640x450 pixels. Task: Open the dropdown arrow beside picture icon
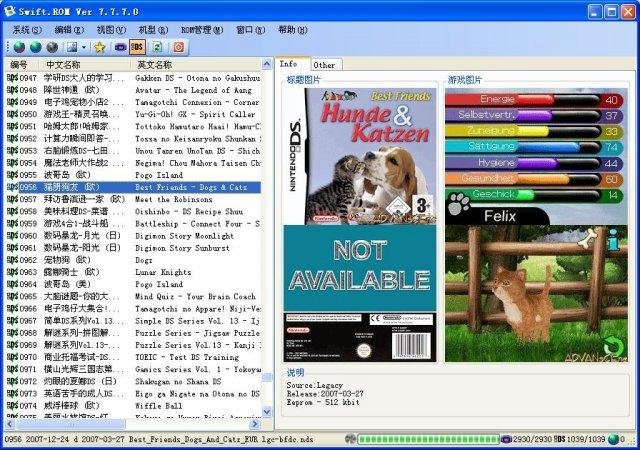click(x=84, y=47)
